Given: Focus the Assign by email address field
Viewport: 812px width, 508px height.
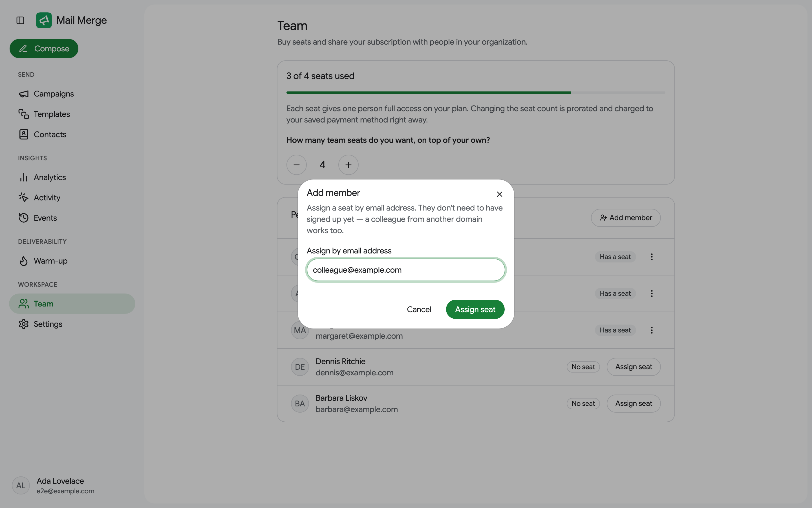Looking at the screenshot, I should [x=406, y=270].
